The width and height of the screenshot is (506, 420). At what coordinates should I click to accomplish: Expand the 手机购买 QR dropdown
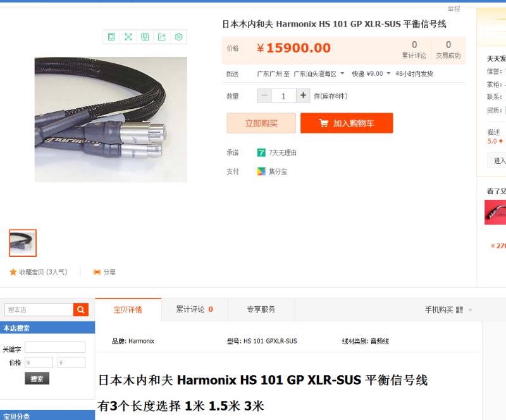471,310
